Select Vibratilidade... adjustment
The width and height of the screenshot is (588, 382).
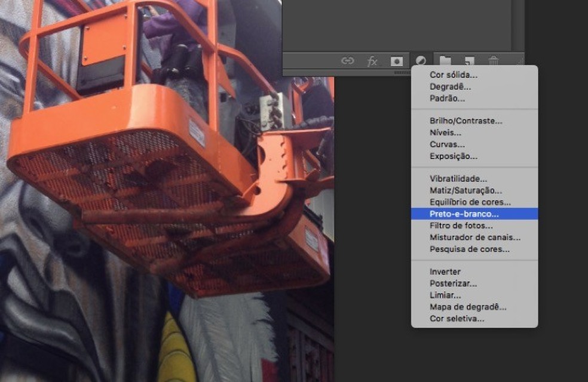[x=474, y=178]
